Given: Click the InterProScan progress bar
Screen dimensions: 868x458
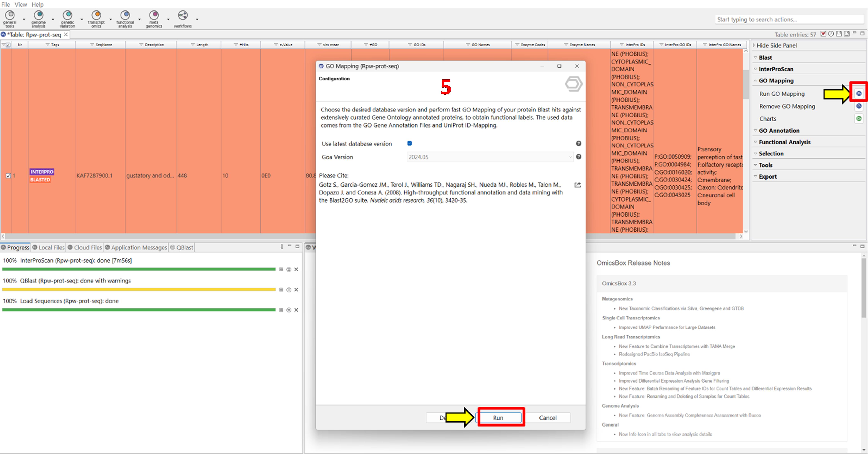Looking at the screenshot, I should pos(139,269).
